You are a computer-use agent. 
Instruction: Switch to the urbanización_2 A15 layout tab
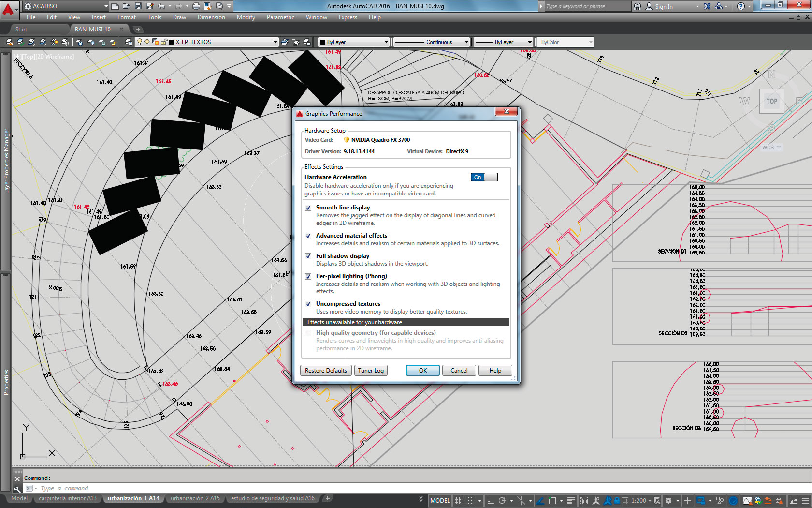195,498
